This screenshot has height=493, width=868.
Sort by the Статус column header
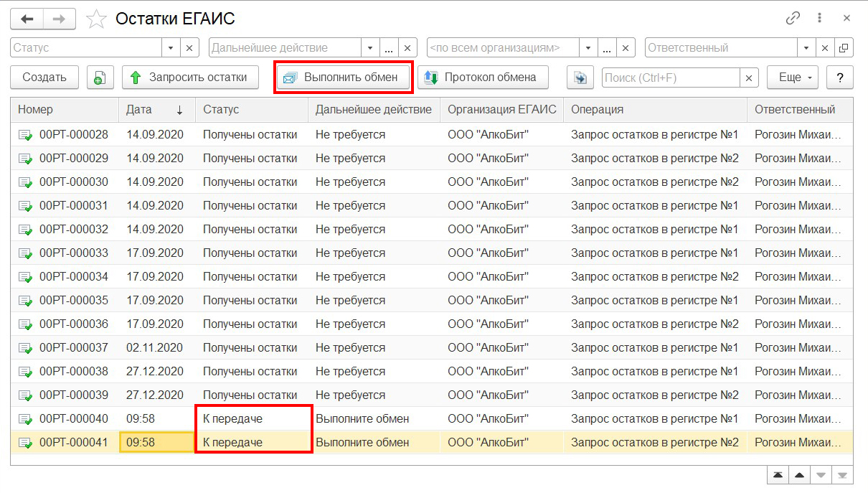[252, 110]
